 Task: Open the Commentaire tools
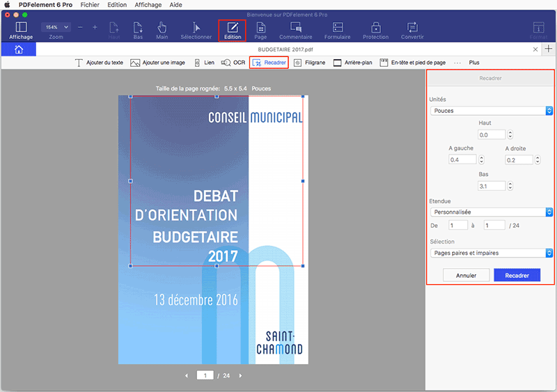pos(295,31)
